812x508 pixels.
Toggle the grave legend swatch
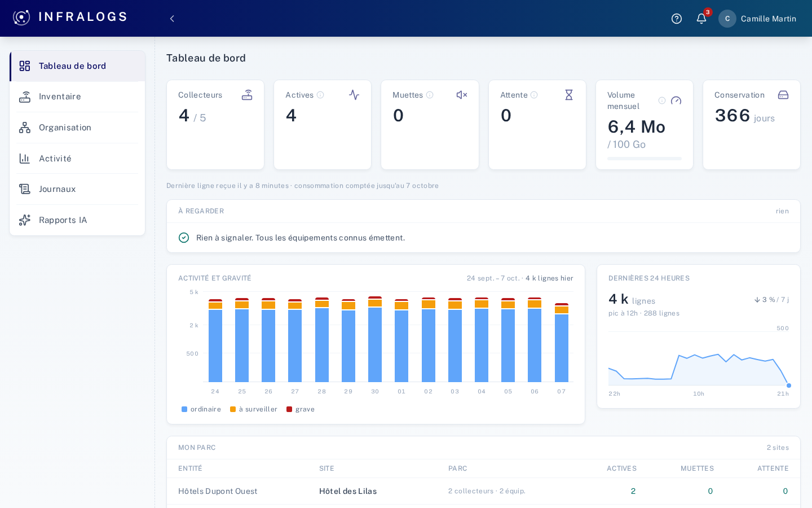(x=289, y=409)
